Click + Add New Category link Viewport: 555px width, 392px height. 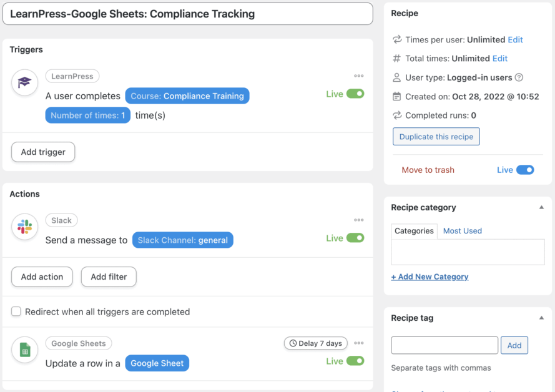pyautogui.click(x=430, y=277)
